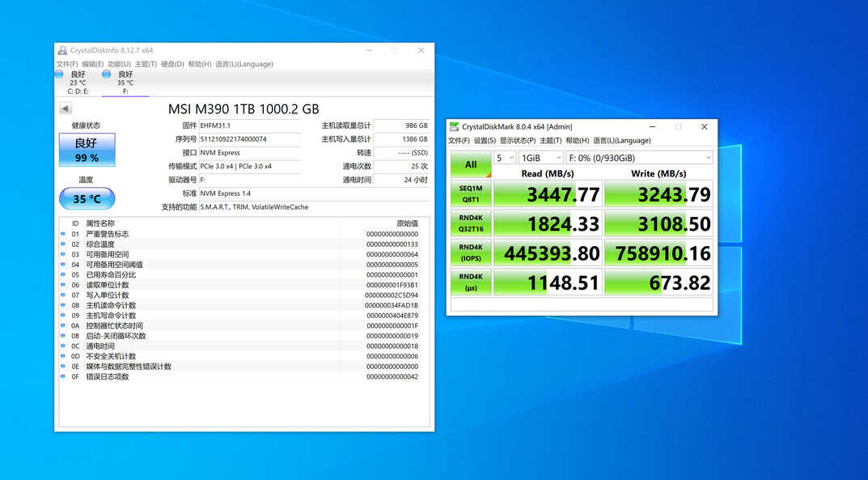
Task: Select attribute row 0A 控制器忙状态时间
Action: (244, 325)
